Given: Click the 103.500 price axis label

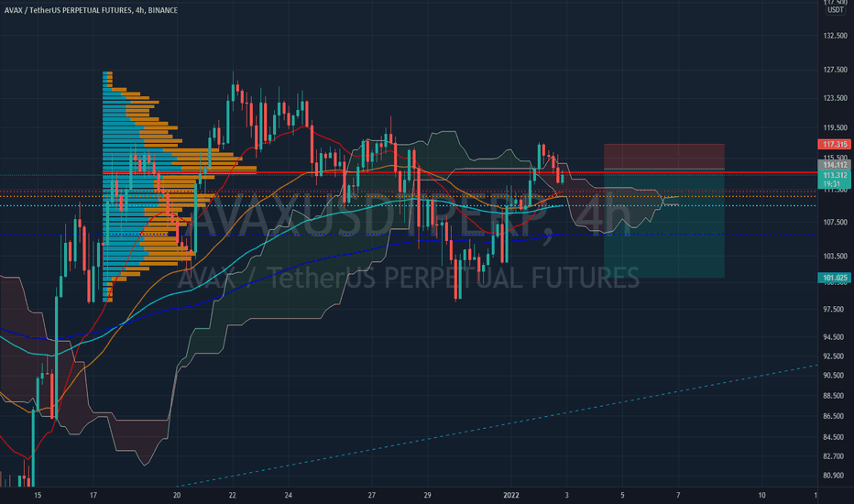Looking at the screenshot, I should pos(836,256).
